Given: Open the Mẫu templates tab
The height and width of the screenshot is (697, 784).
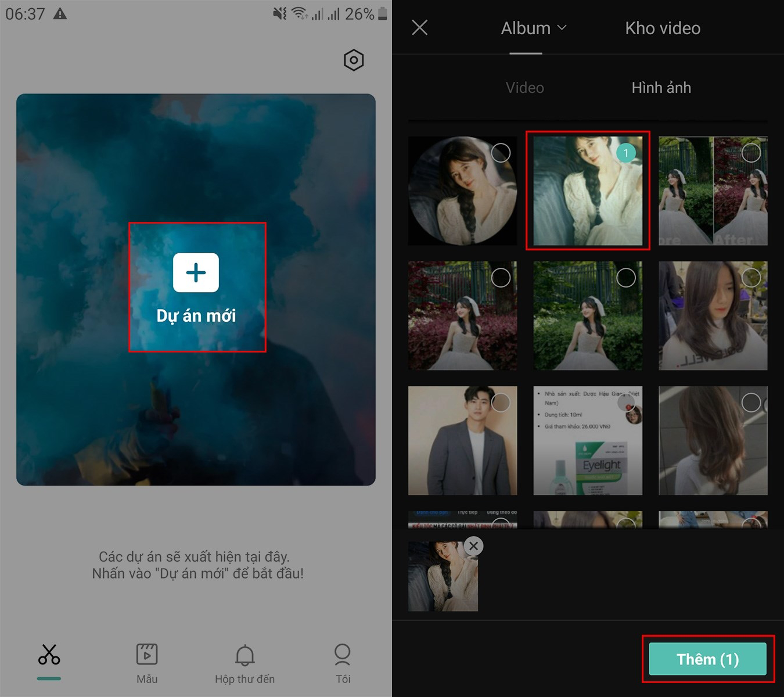Looking at the screenshot, I should 147,664.
